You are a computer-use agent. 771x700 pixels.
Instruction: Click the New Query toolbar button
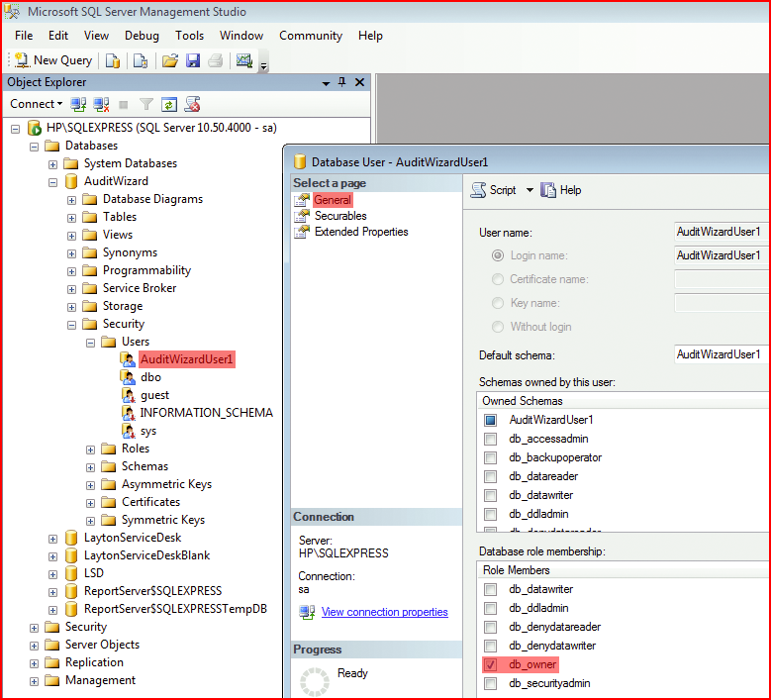tap(53, 60)
